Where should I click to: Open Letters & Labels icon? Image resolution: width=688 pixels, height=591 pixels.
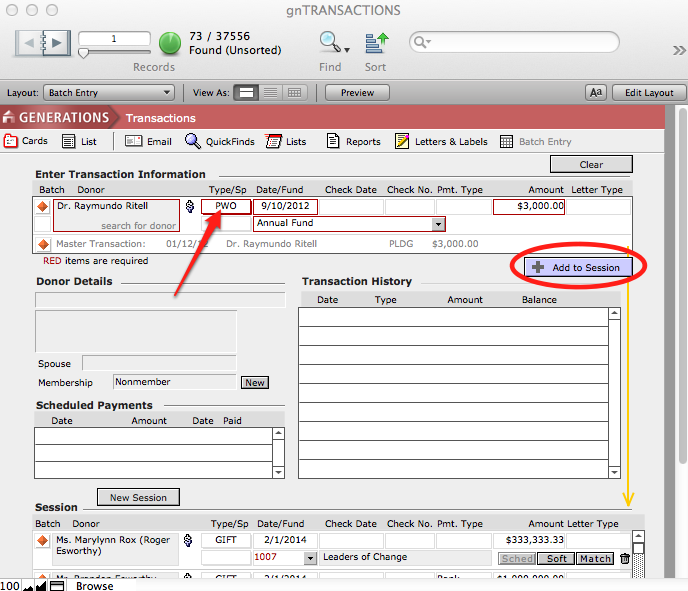tap(402, 141)
